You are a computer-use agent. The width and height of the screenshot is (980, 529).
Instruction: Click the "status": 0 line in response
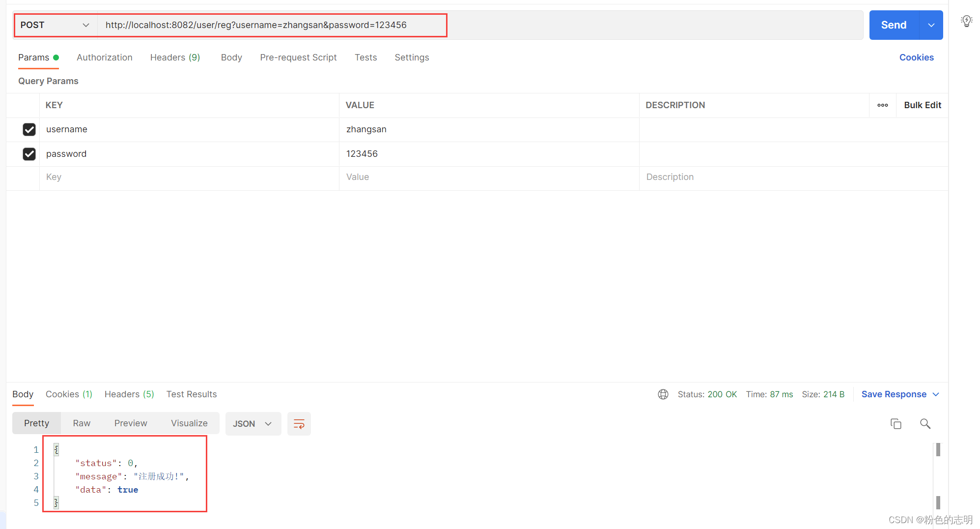pos(106,463)
